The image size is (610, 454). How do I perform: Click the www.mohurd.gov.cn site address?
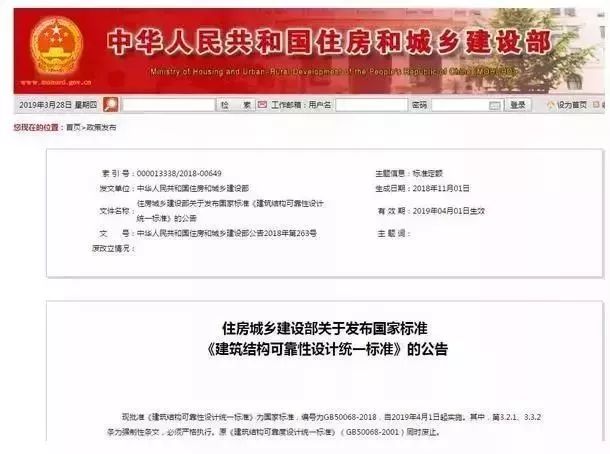tap(56, 82)
